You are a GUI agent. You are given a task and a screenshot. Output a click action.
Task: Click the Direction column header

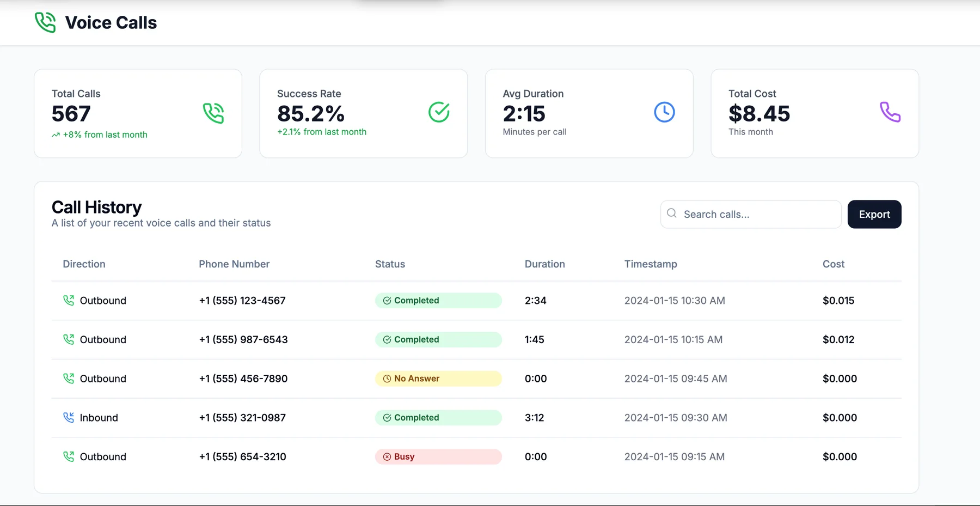point(84,264)
